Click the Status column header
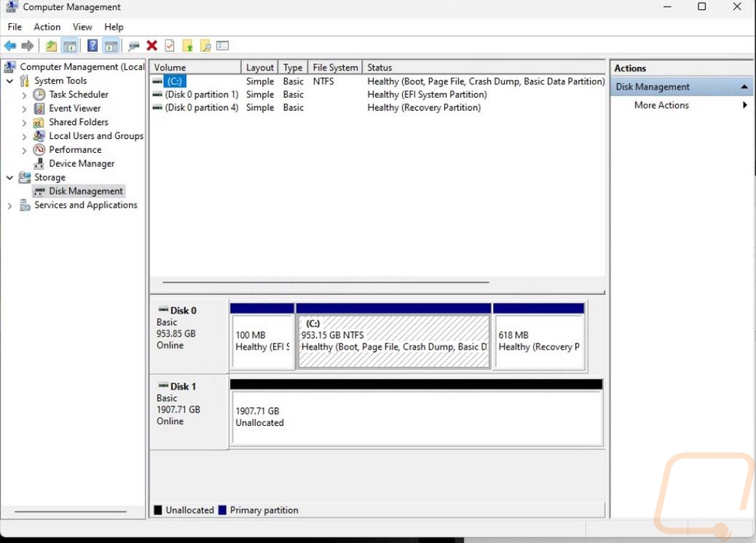The height and width of the screenshot is (543, 756). pyautogui.click(x=484, y=67)
